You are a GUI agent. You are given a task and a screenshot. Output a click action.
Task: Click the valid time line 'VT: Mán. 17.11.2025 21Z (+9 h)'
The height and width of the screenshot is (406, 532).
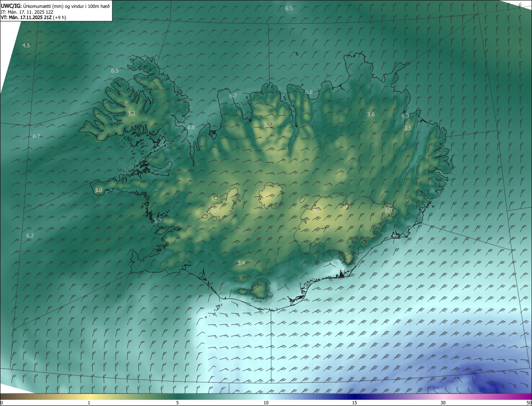tap(33, 17)
